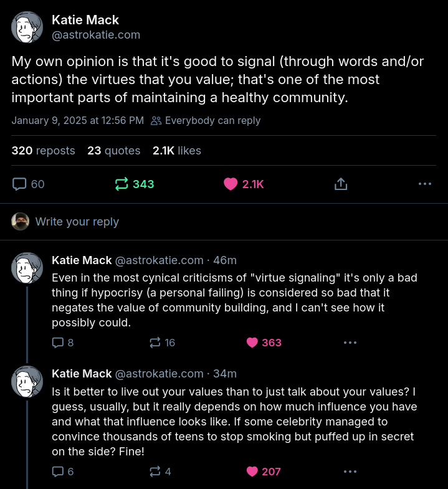
Task: View the 23 quotes list
Action: (x=114, y=151)
